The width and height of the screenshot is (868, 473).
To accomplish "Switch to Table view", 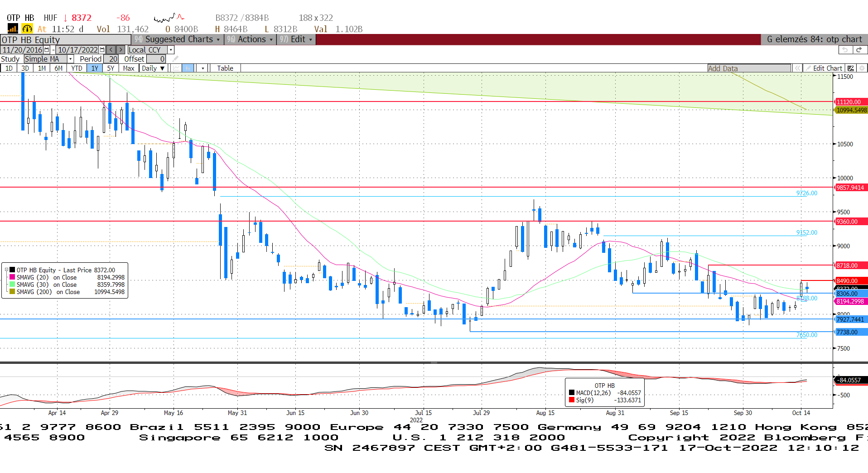I will click(x=225, y=68).
